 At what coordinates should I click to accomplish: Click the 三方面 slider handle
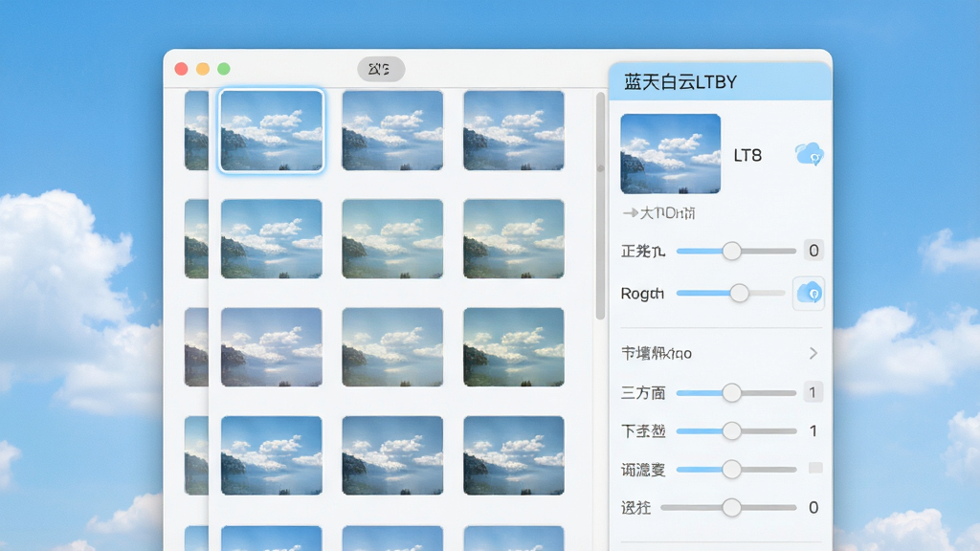(732, 393)
